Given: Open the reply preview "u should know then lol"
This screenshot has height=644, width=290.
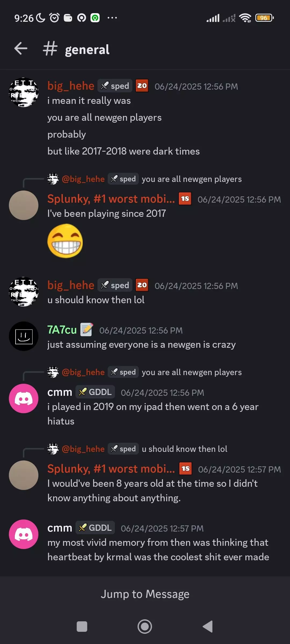Looking at the screenshot, I should click(137, 449).
